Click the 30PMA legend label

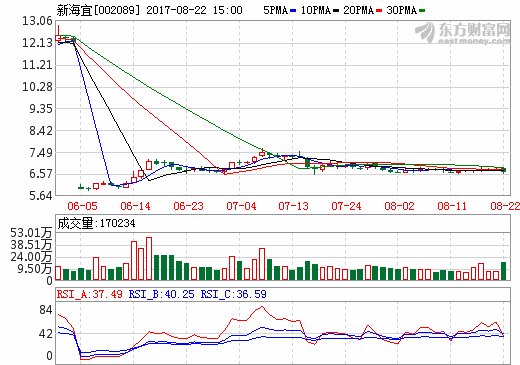coord(401,10)
